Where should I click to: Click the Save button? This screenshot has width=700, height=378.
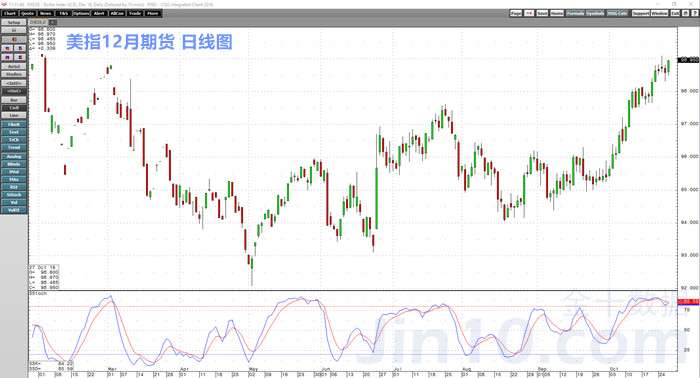click(x=542, y=13)
